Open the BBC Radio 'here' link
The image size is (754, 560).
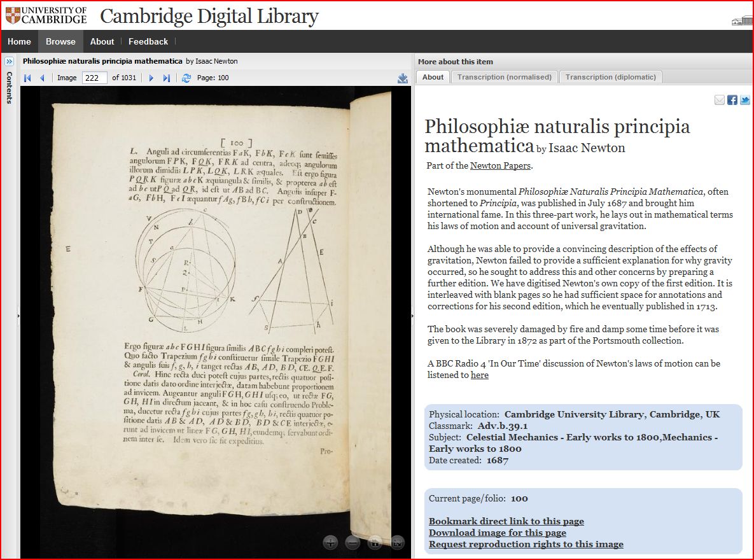point(479,375)
